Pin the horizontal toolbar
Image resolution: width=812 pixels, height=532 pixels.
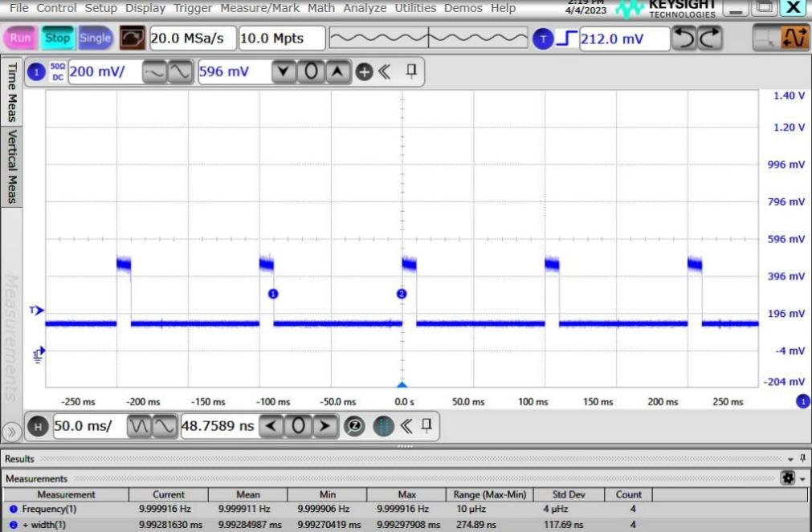click(426, 425)
